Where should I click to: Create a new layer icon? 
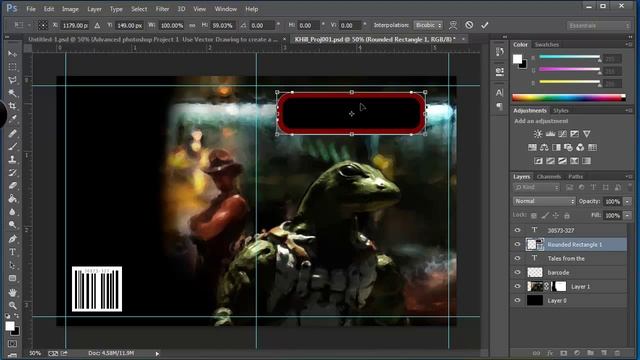click(x=604, y=353)
